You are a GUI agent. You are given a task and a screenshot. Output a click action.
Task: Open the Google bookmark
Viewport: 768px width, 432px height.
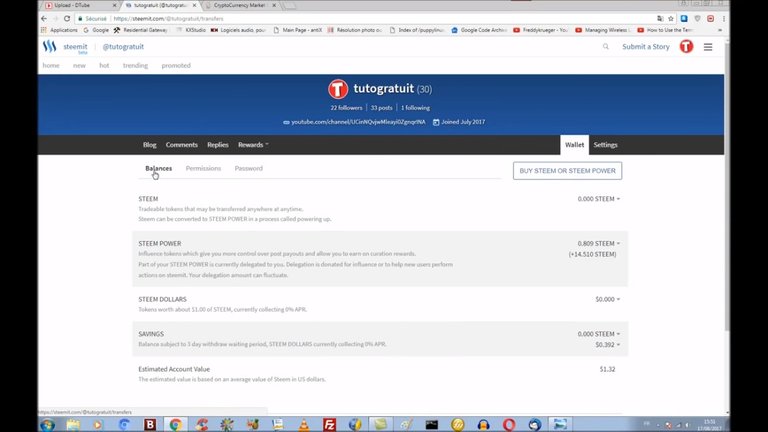(x=96, y=30)
